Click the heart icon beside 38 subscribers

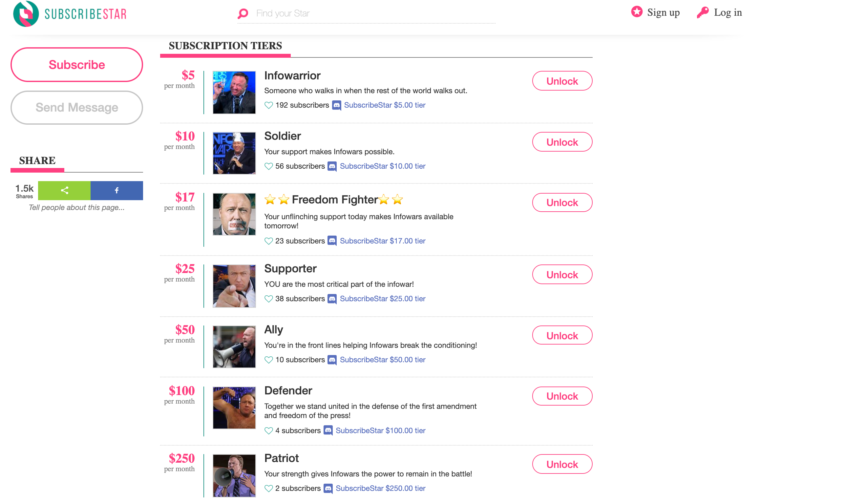tap(268, 299)
